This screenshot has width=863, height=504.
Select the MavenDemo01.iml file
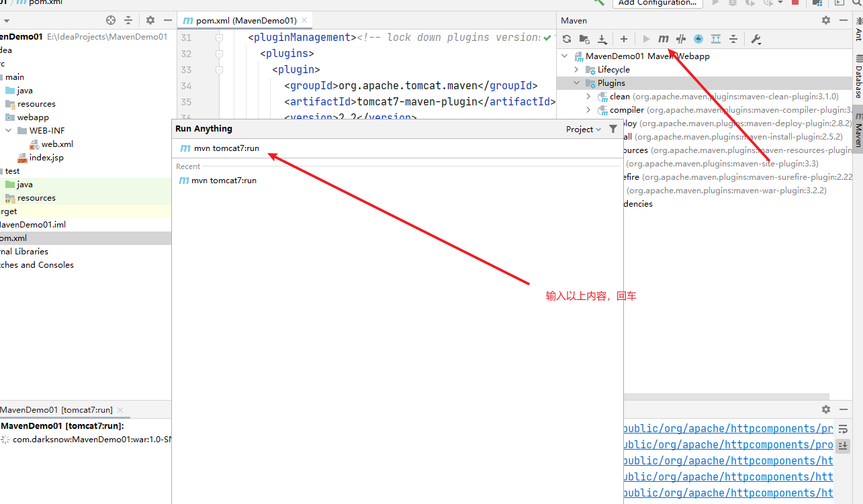[x=33, y=225]
